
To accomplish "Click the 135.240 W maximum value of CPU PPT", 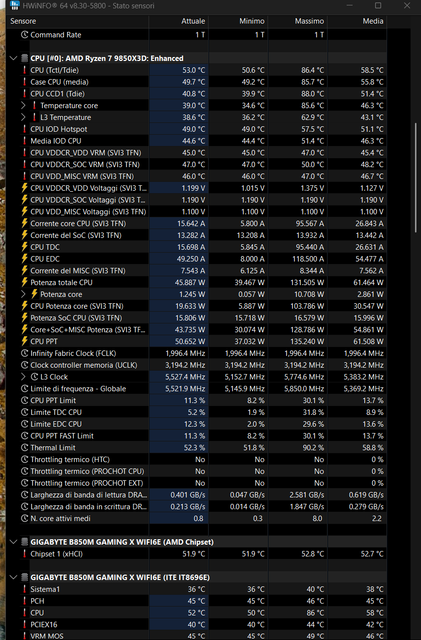I will tap(307, 342).
